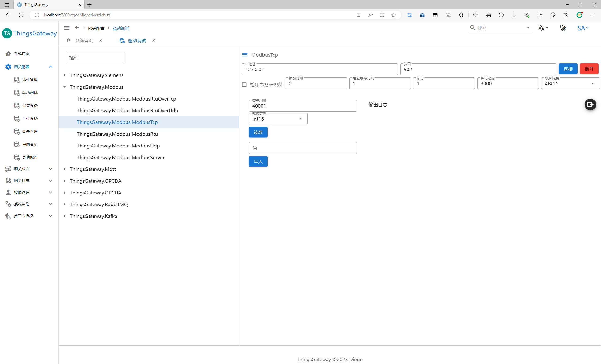Open 插件管理 in sidebar
Viewport: 601px width, 364px height.
[30, 80]
